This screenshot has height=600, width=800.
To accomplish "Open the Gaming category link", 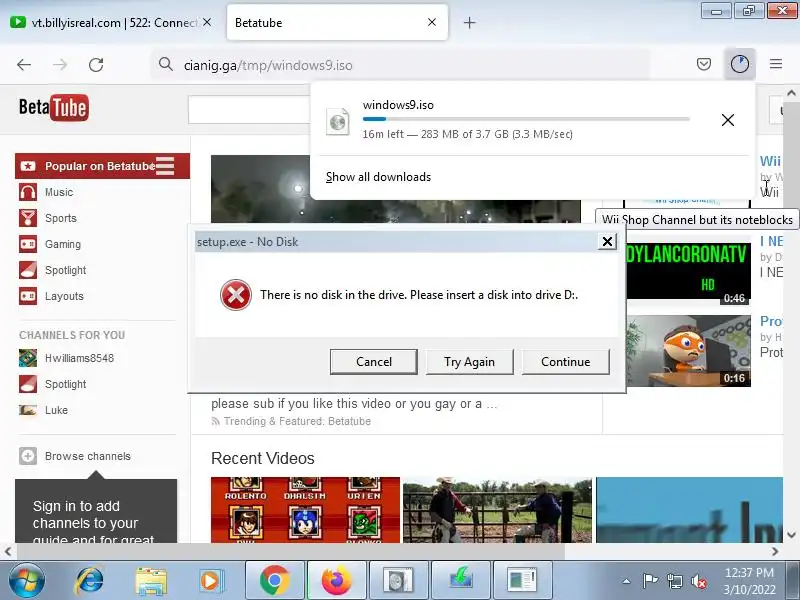I will [x=63, y=244].
